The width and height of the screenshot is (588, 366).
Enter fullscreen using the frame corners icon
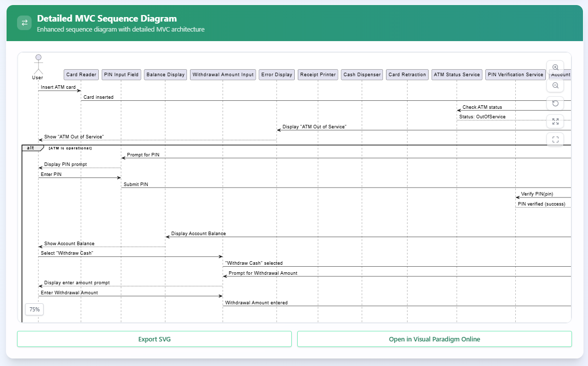click(x=555, y=139)
